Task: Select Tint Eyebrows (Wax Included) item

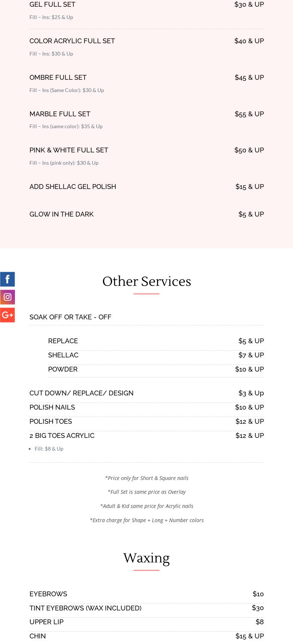Action: 85,608
